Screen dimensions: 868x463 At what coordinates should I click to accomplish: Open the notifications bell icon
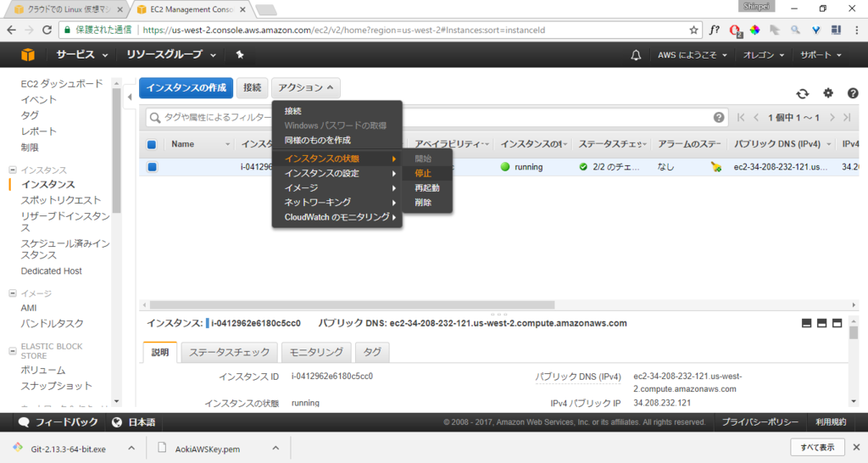[x=636, y=55]
